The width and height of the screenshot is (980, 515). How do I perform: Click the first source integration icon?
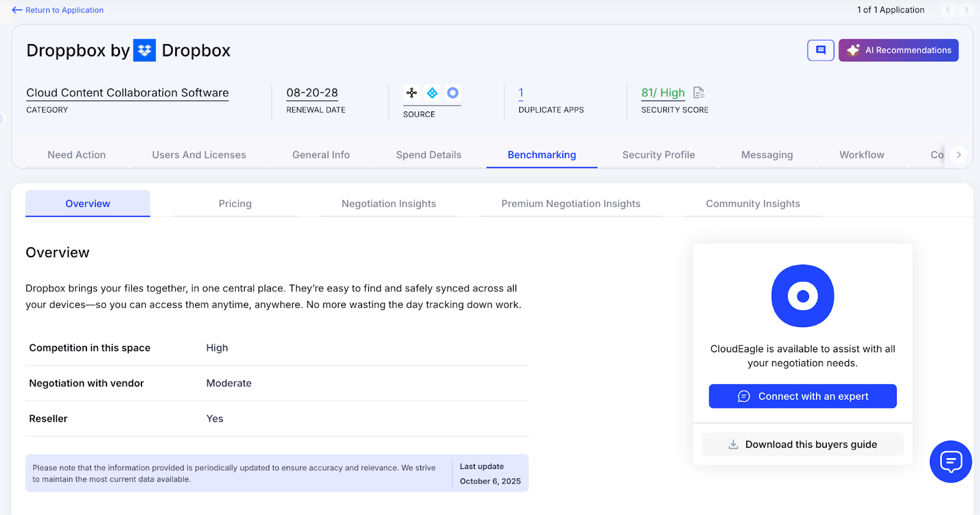[412, 93]
